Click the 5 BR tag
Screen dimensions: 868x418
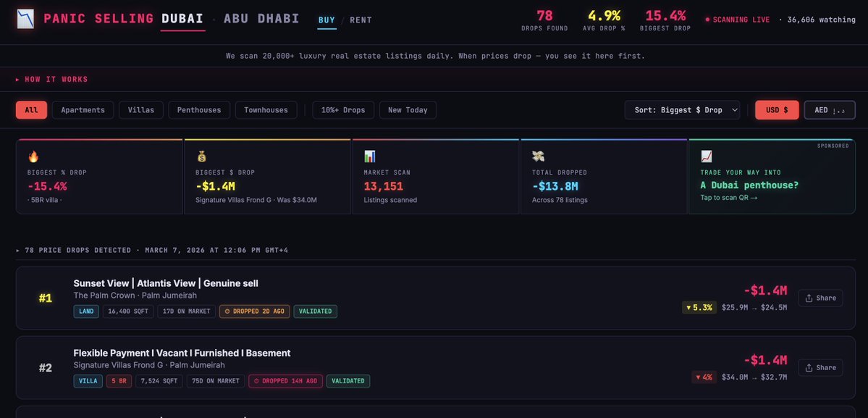tap(119, 381)
